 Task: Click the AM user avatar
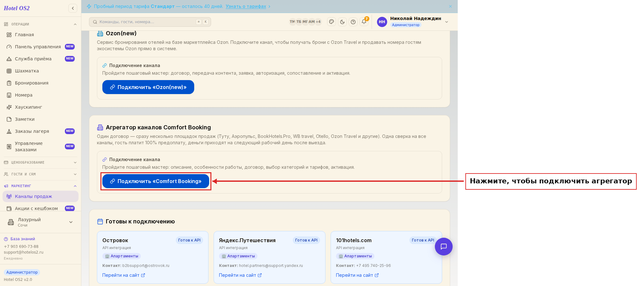312,22
